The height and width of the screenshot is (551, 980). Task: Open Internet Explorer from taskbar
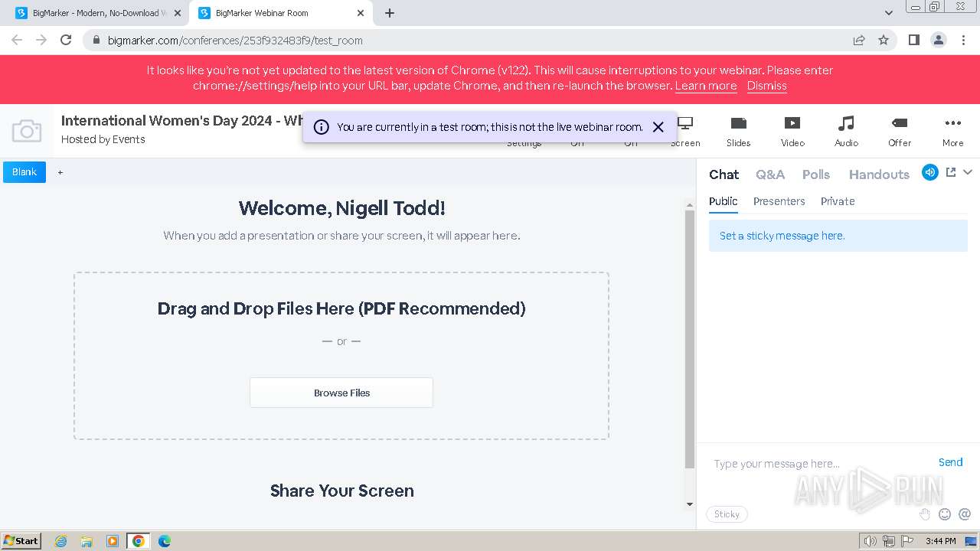pyautogui.click(x=60, y=541)
